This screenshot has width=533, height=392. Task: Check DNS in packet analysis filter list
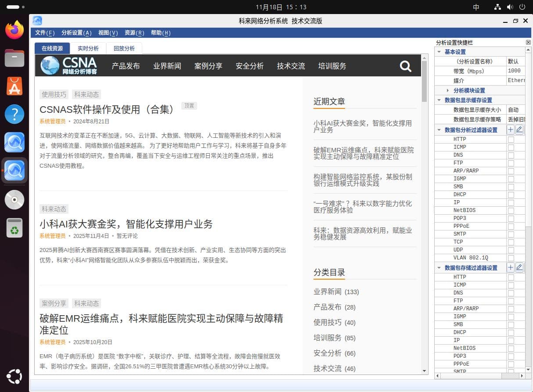point(511,155)
